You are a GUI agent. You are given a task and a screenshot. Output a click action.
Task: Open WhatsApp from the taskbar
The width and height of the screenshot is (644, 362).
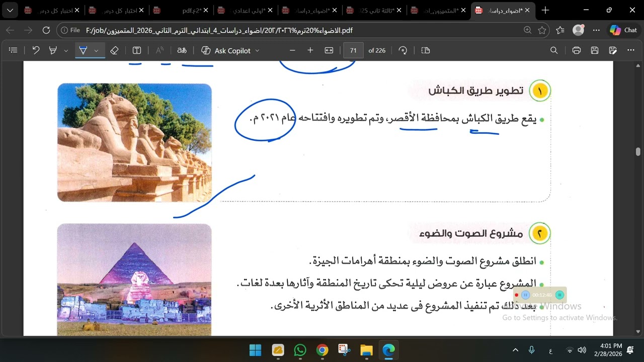click(300, 350)
